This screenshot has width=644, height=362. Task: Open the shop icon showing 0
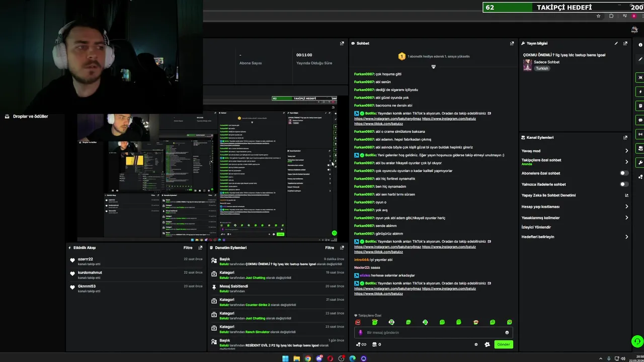pyautogui.click(x=376, y=344)
